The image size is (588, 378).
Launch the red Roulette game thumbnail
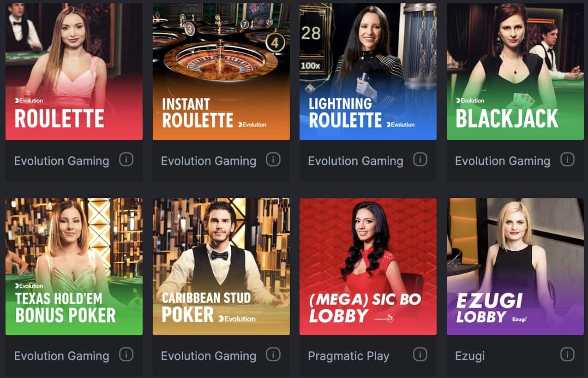pos(74,71)
